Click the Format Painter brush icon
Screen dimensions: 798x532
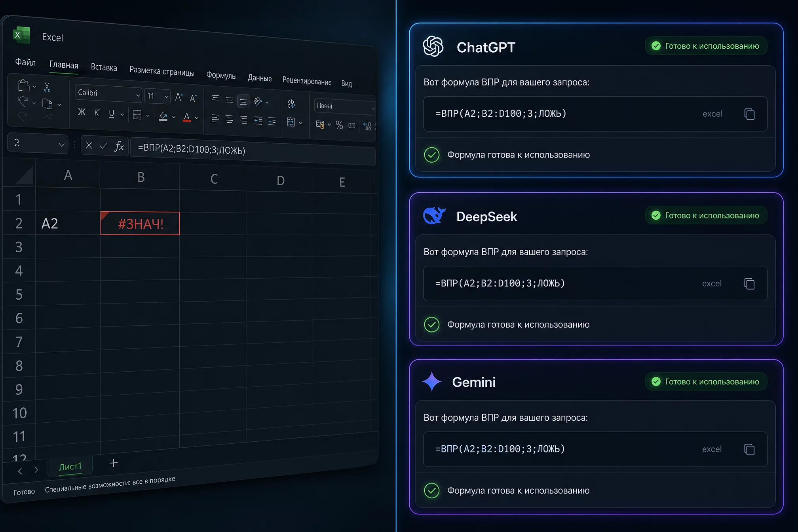click(x=47, y=117)
